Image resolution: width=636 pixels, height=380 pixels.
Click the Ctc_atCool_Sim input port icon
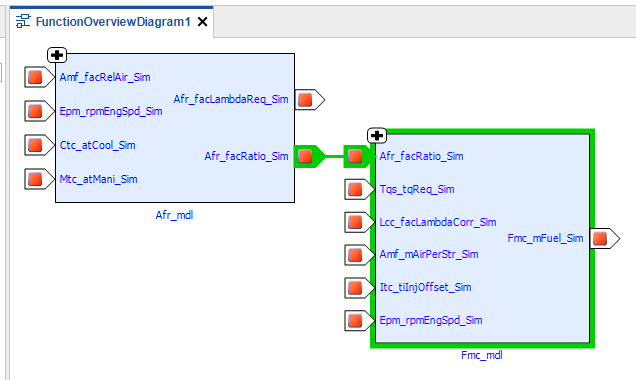[38, 145]
